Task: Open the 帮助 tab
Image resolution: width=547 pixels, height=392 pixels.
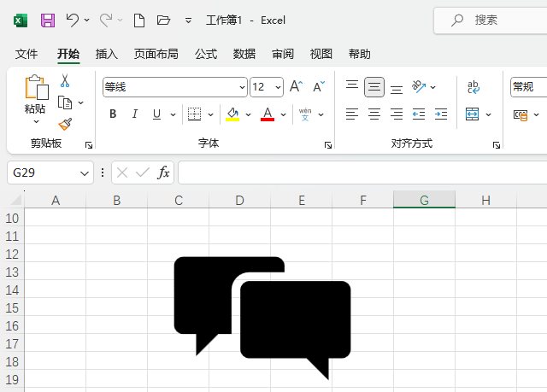Action: 359,54
